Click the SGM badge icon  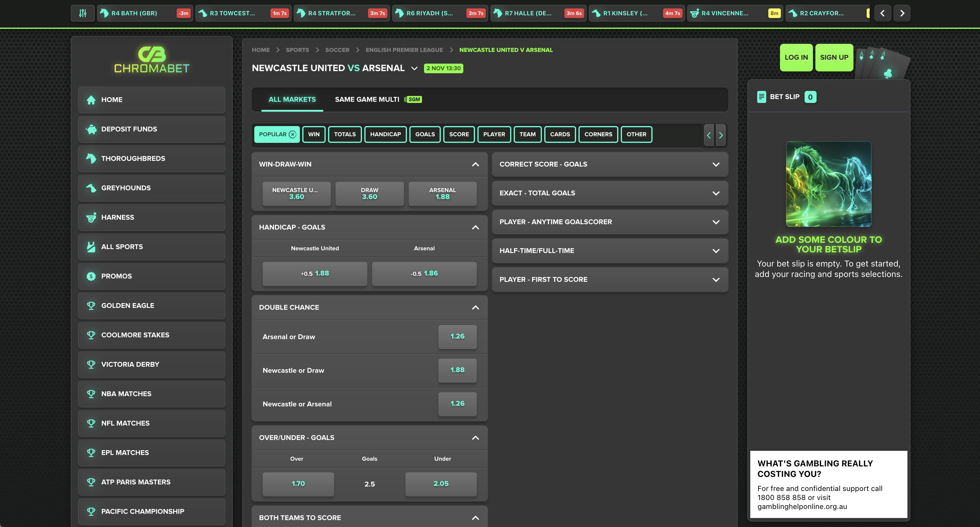pos(413,99)
